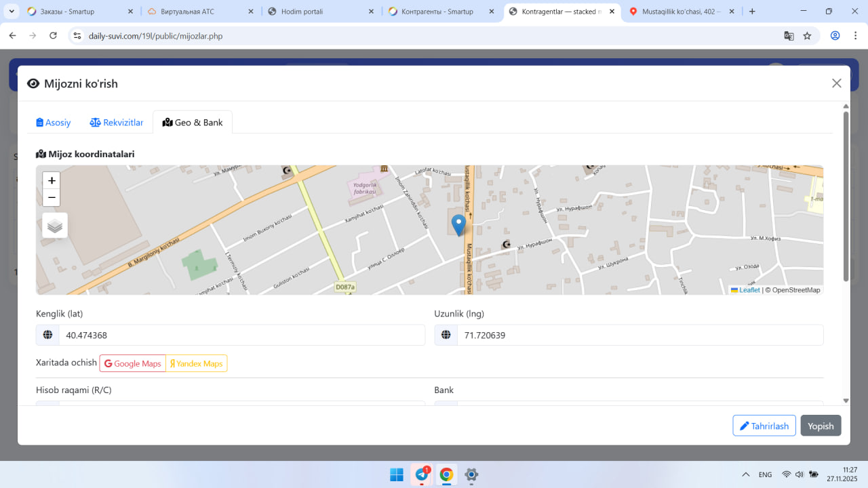Click the Kenglik latitude field
Screen dimensions: 868x488
[241, 335]
